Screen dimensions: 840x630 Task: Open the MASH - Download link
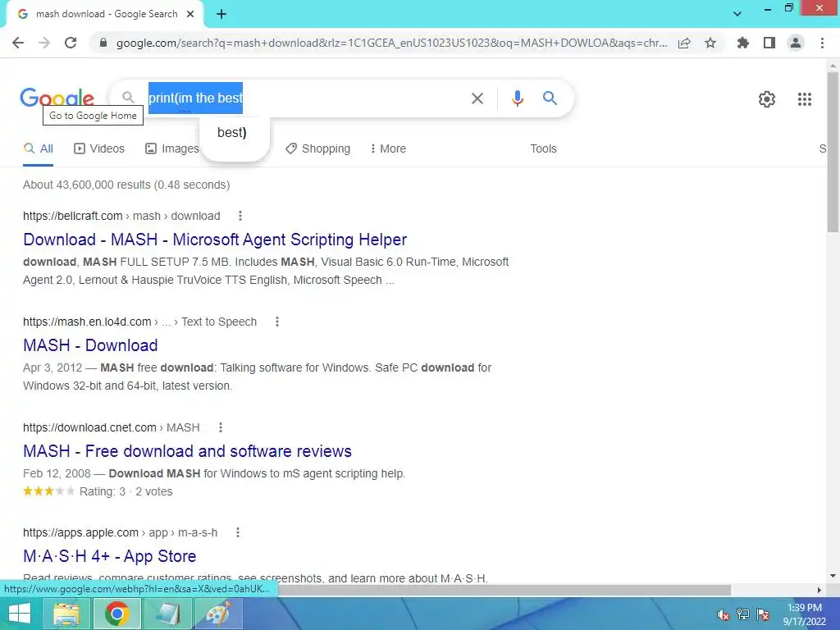point(90,345)
